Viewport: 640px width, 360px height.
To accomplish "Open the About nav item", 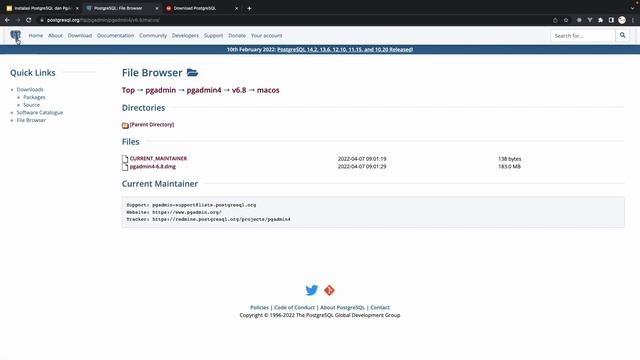I will pyautogui.click(x=55, y=36).
